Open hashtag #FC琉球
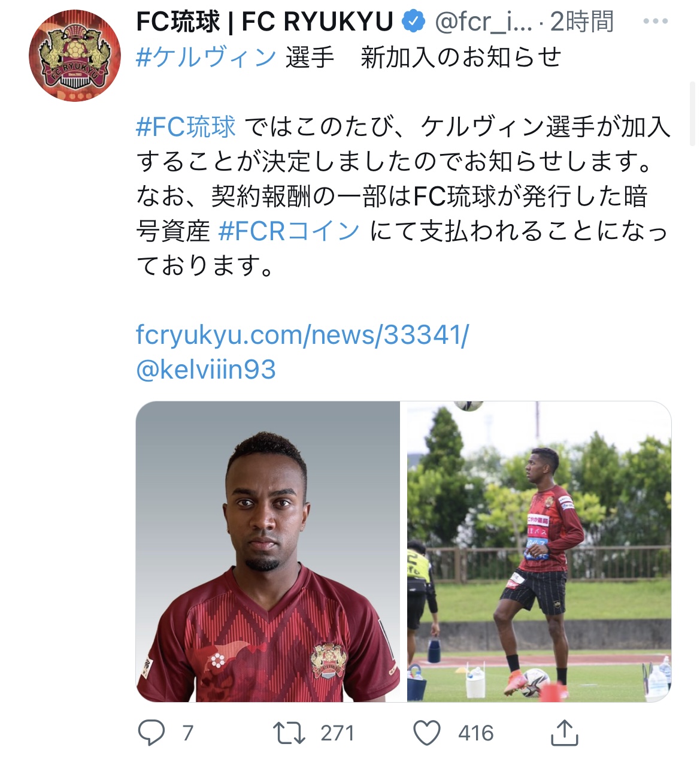The image size is (700, 768). pos(186,127)
